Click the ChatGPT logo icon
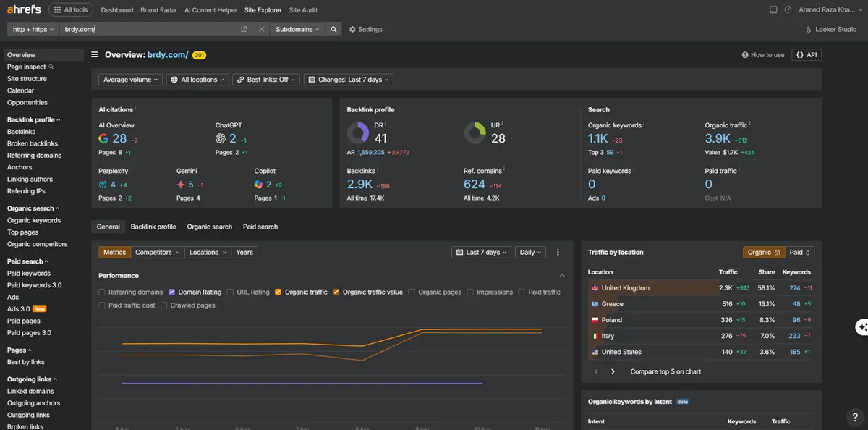 point(221,138)
